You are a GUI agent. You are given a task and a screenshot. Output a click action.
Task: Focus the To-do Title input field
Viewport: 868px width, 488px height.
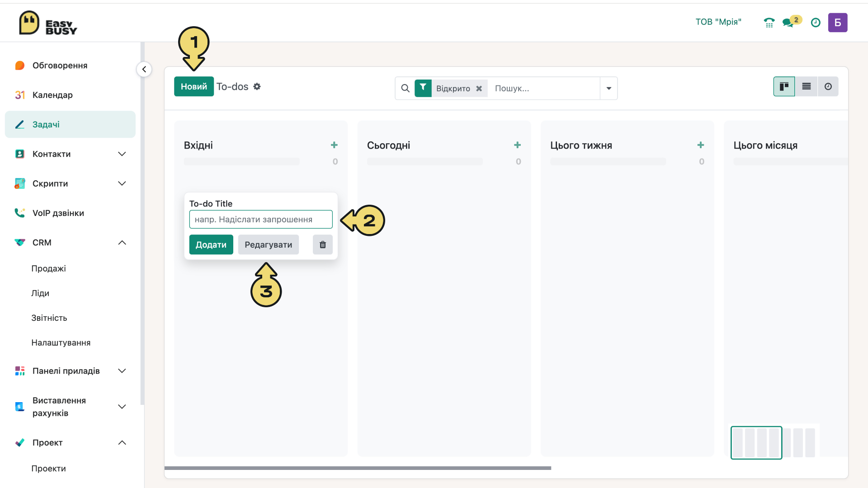coord(261,219)
